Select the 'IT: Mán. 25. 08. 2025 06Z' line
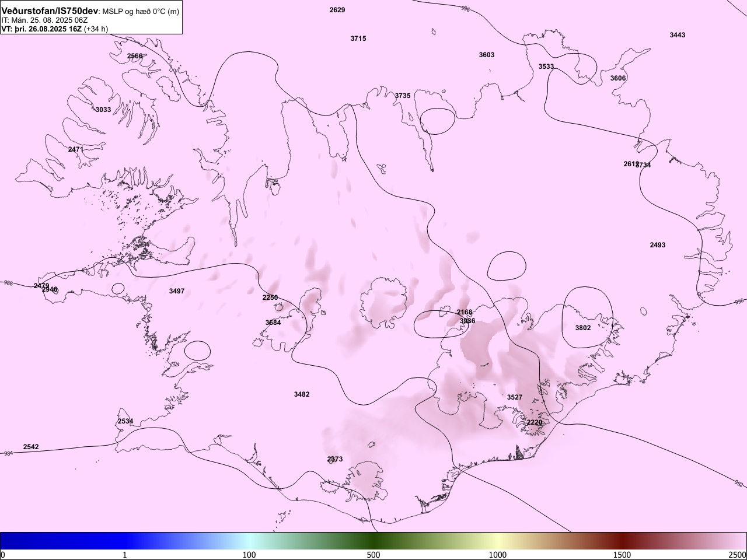 point(44,20)
